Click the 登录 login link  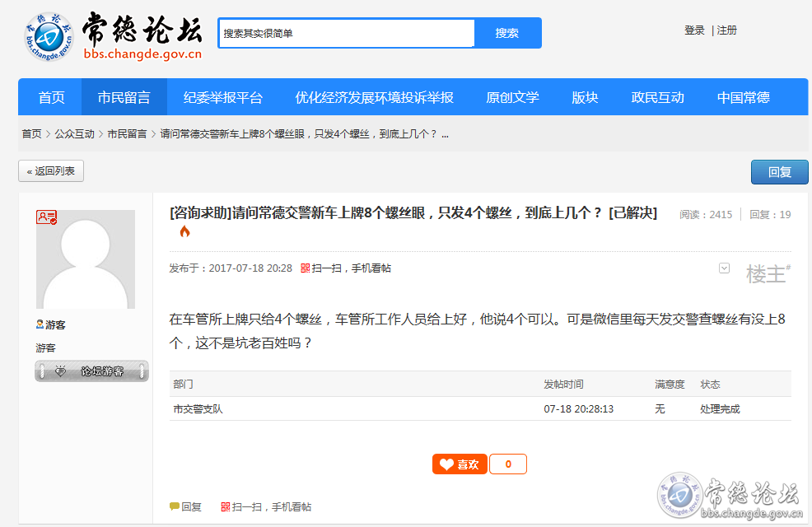click(x=694, y=30)
